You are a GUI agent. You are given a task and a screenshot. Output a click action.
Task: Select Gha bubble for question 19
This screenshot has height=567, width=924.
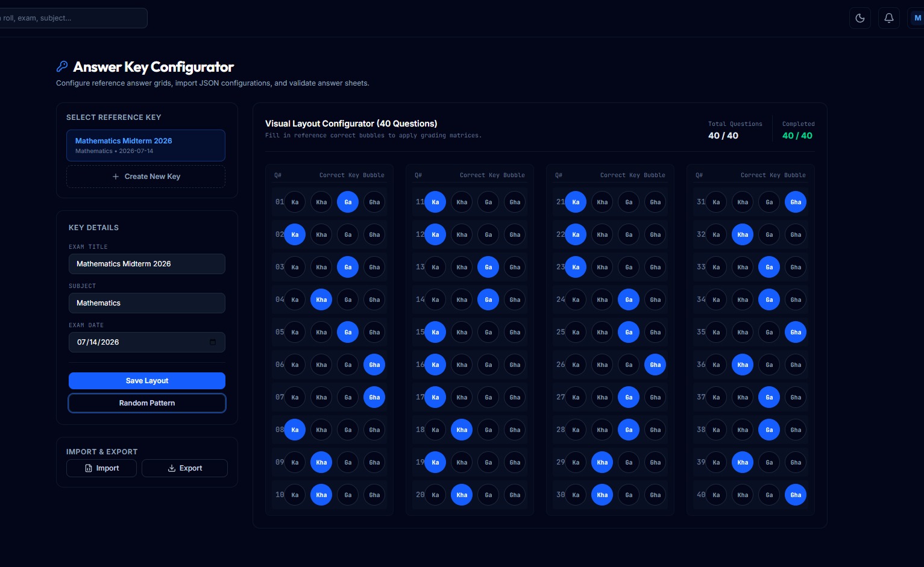tap(515, 462)
